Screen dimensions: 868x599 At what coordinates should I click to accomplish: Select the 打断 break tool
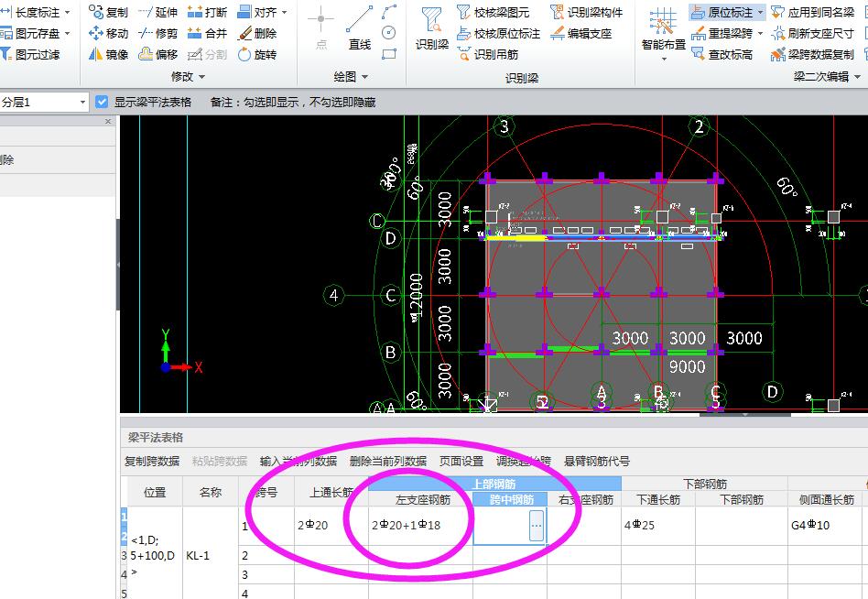(x=207, y=12)
